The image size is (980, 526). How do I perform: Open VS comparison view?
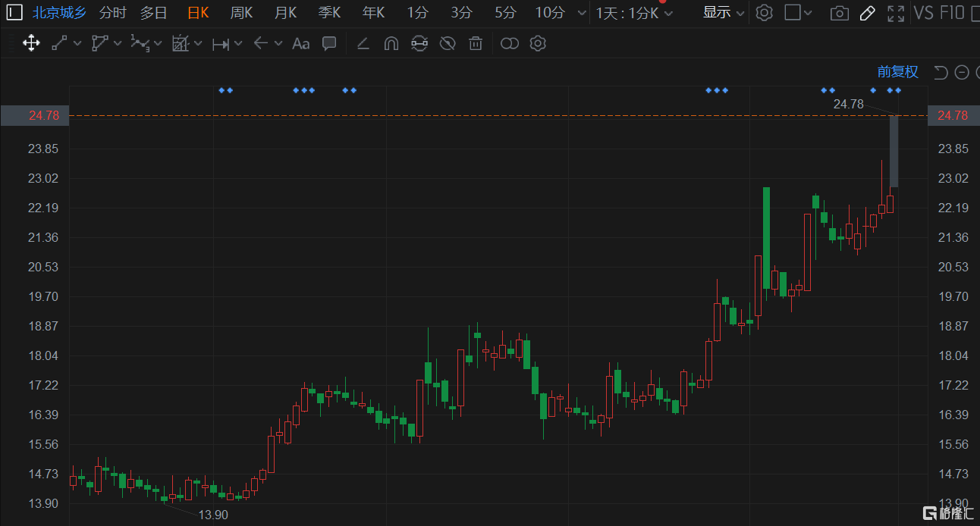tap(924, 13)
